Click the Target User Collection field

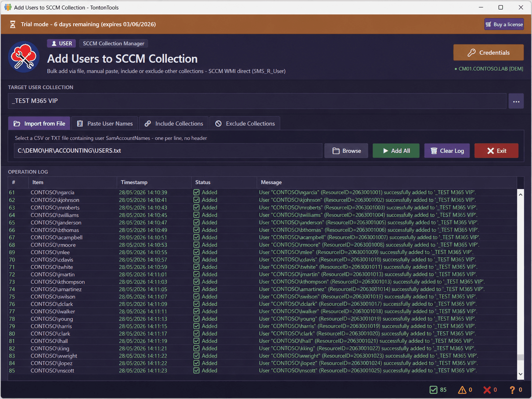(257, 101)
